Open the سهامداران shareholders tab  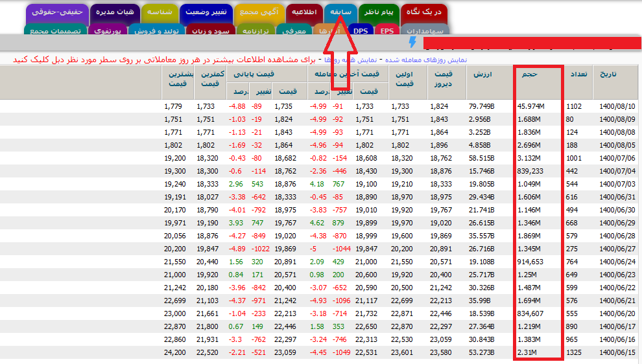tap(425, 30)
